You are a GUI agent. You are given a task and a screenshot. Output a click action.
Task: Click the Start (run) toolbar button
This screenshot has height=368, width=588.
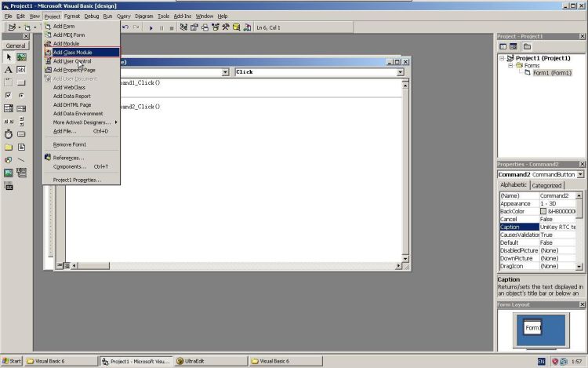tap(151, 27)
